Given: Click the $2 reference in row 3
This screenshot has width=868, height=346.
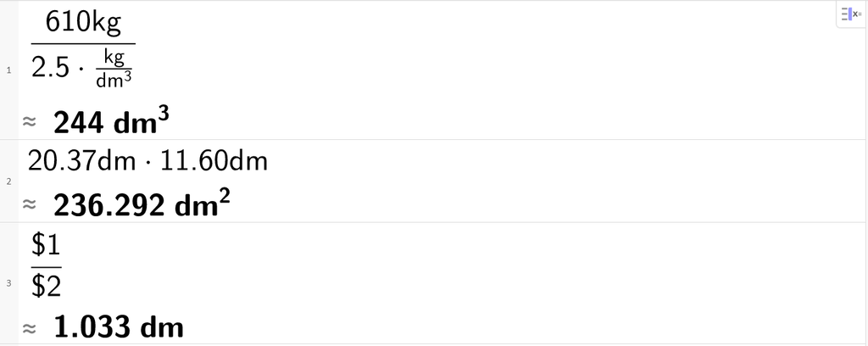Looking at the screenshot, I should click(x=46, y=287).
